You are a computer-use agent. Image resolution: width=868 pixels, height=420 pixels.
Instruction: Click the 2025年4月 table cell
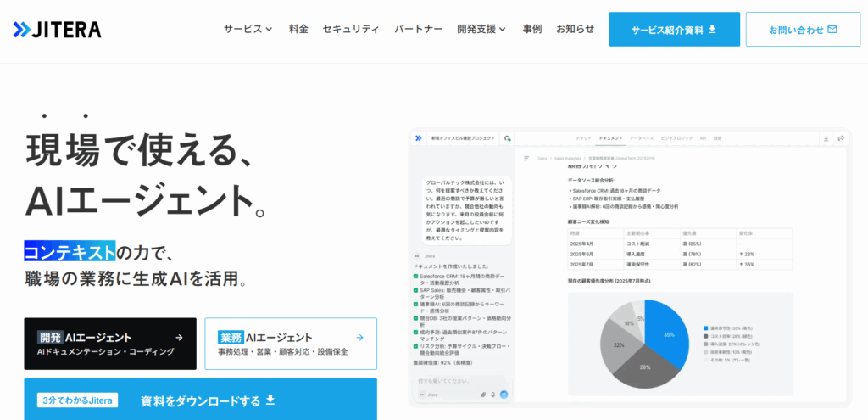point(596,244)
